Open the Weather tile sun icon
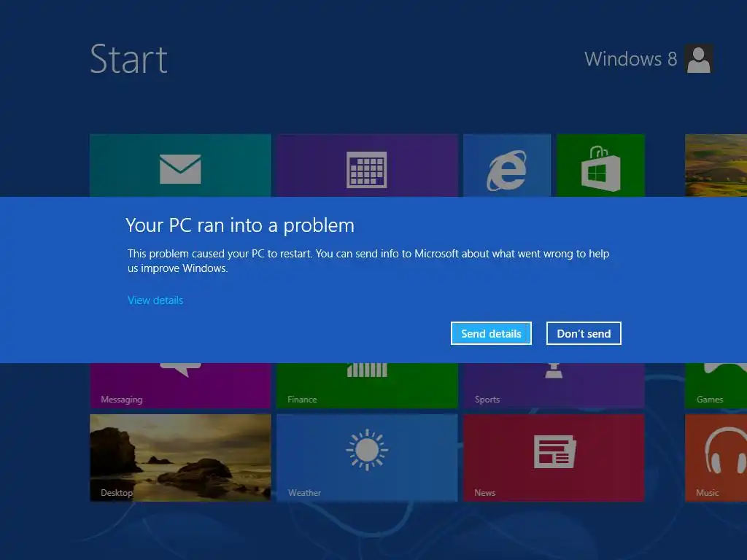Viewport: 747px width, 560px height. pyautogui.click(x=367, y=449)
